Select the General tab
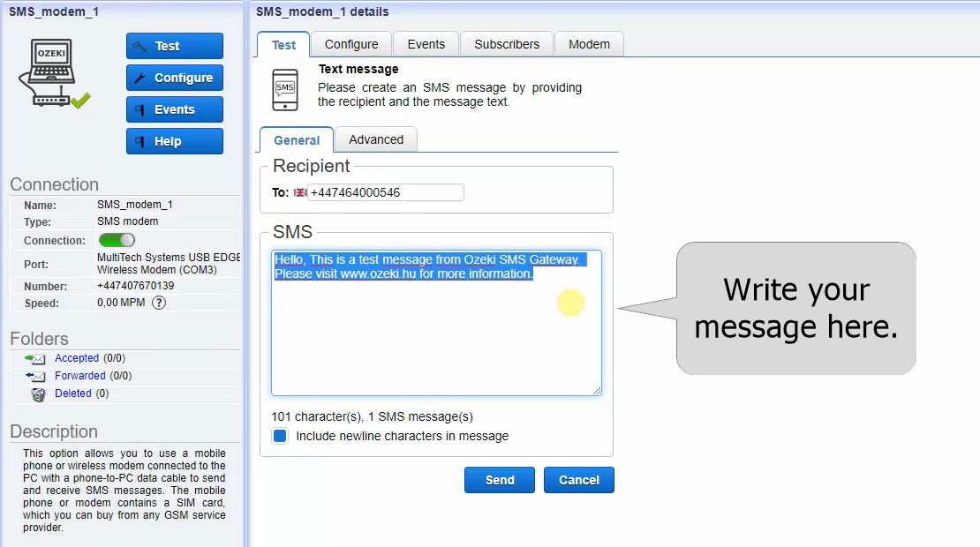The image size is (980, 547). [296, 140]
